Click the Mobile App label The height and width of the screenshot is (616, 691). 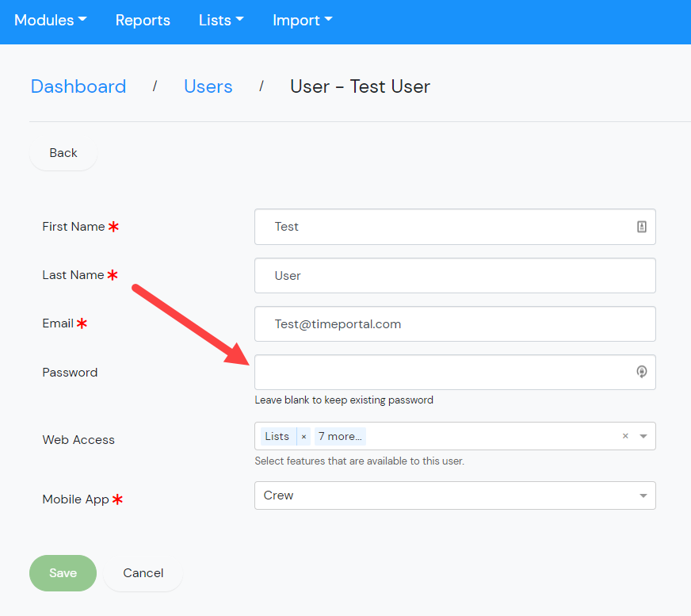click(x=76, y=499)
